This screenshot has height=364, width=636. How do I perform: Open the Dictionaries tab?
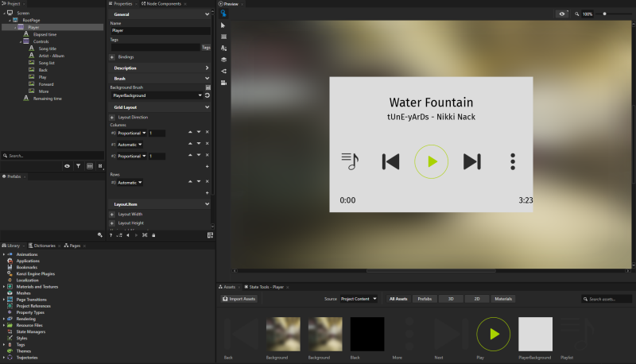pos(44,246)
